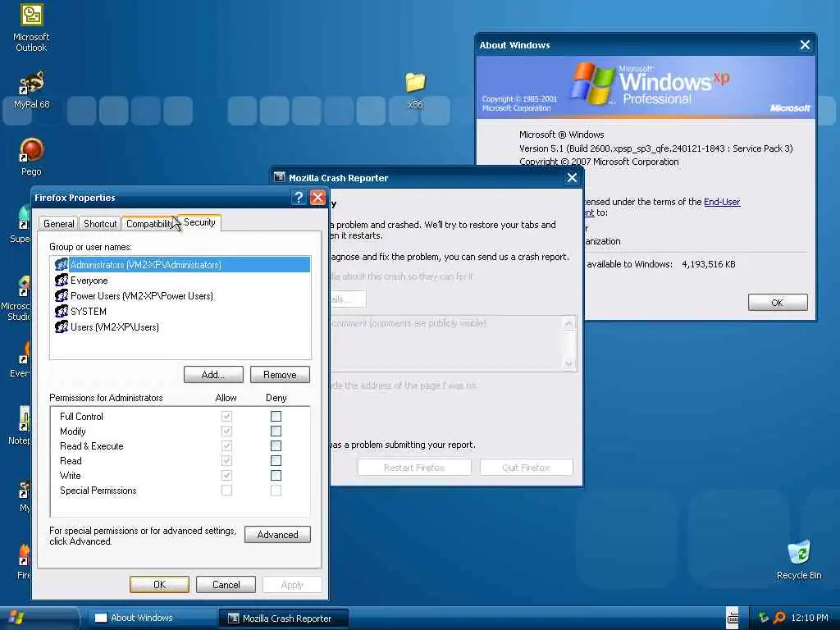
Task: Select the x86 folder on desktop
Action: pyautogui.click(x=415, y=89)
